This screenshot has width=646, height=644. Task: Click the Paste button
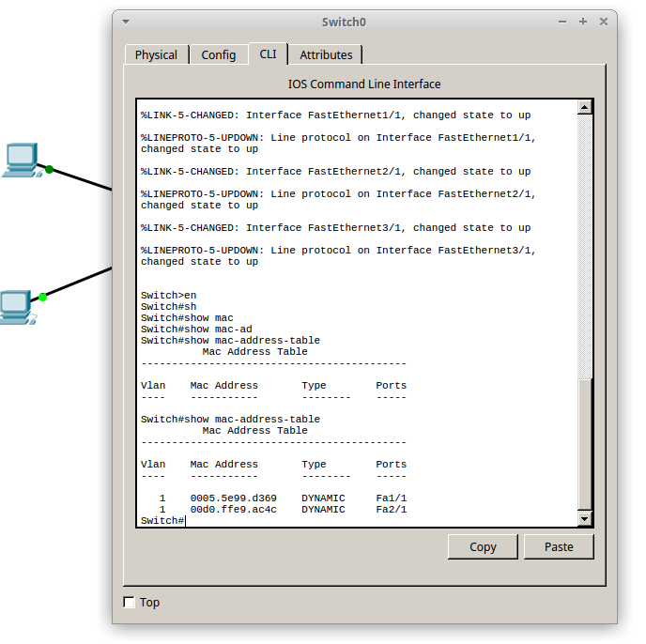(x=559, y=546)
